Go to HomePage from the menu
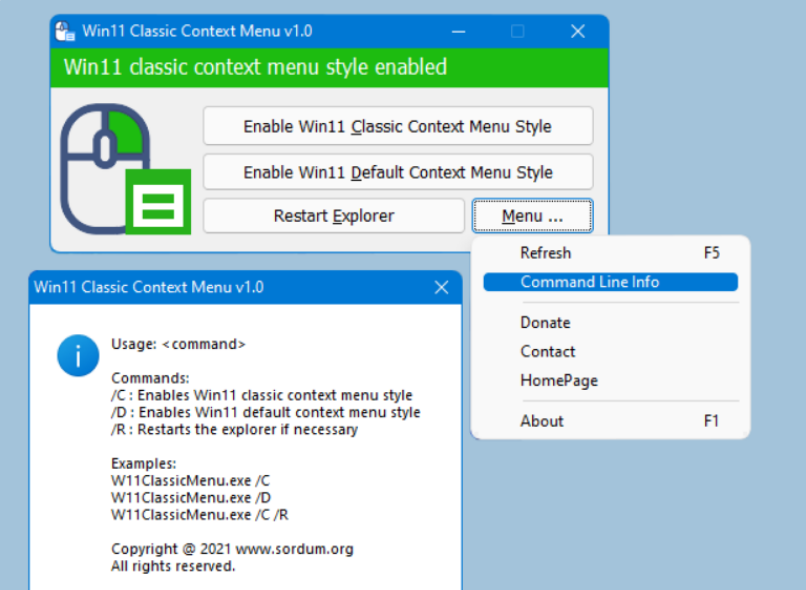Viewport: 806px width, 590px height. tap(558, 380)
